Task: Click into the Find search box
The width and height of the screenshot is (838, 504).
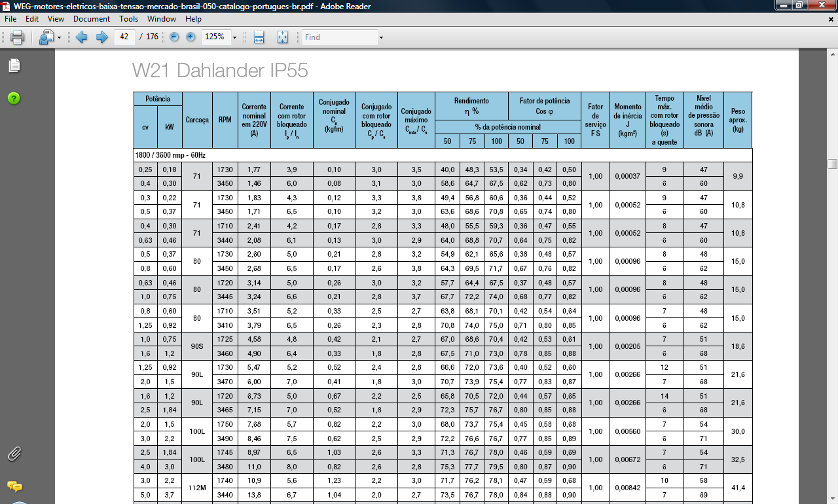Action: (340, 37)
